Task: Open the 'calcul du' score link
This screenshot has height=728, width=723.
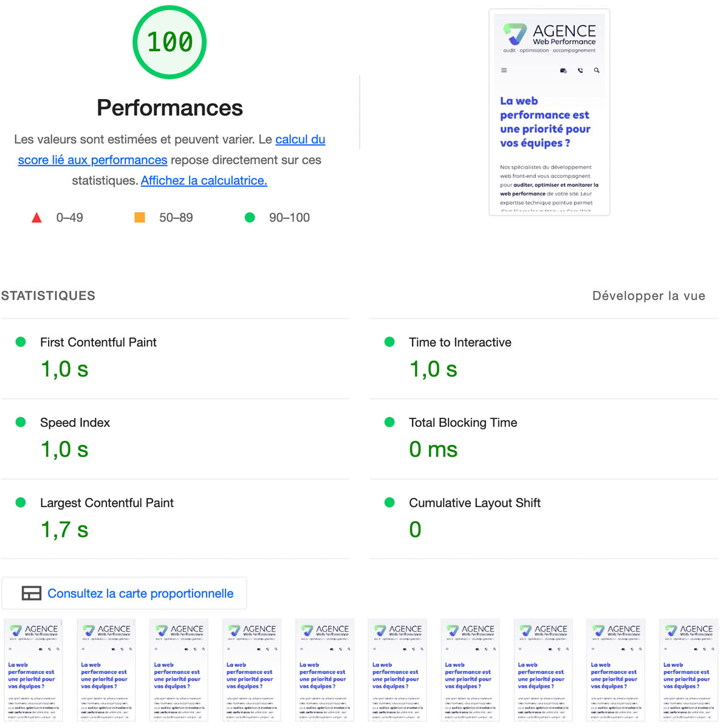Action: [x=300, y=139]
